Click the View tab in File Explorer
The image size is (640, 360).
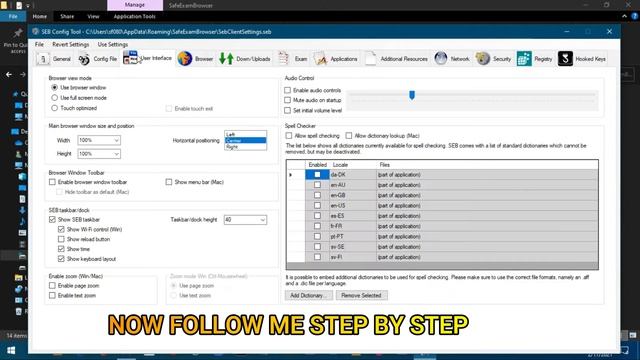click(93, 16)
